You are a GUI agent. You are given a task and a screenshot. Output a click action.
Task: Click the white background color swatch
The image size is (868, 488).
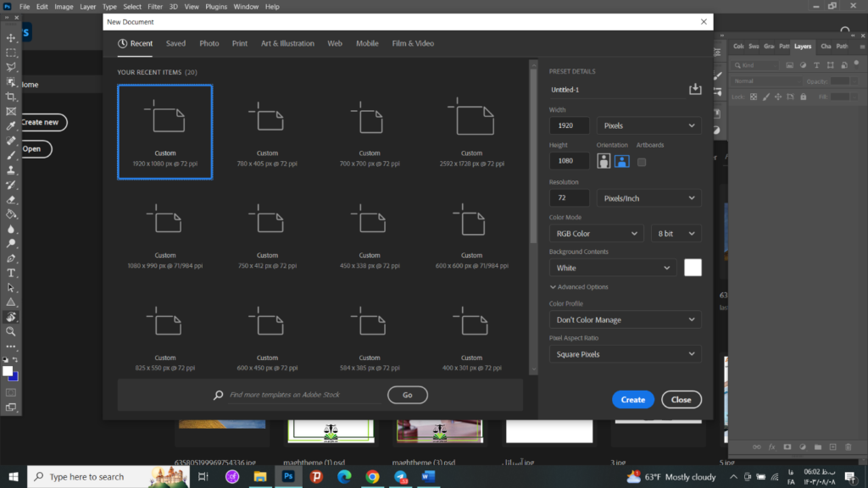click(693, 268)
